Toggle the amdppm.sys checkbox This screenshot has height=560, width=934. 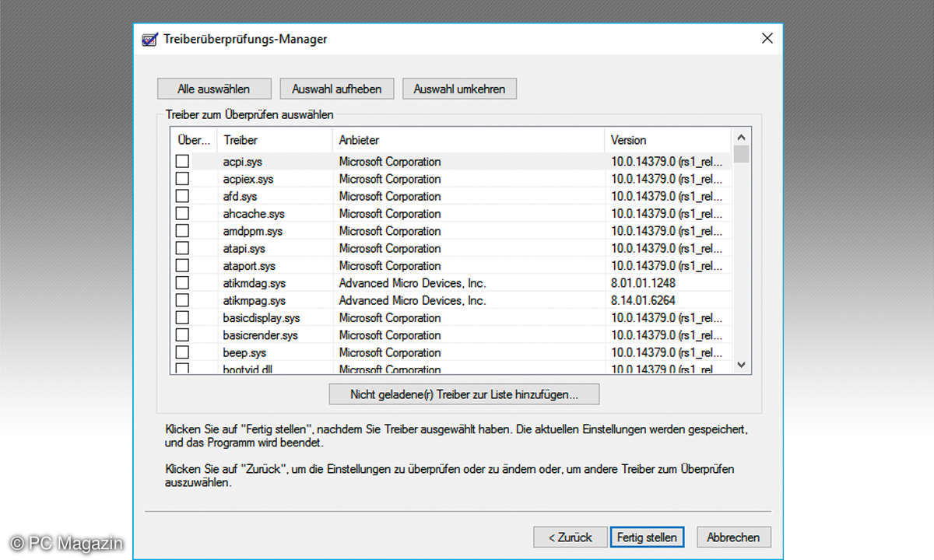point(182,231)
